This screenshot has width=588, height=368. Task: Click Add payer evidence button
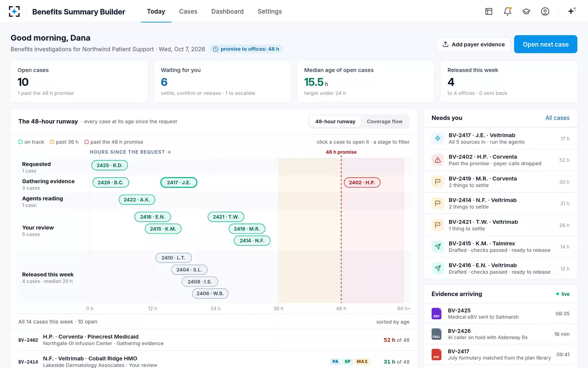(474, 44)
